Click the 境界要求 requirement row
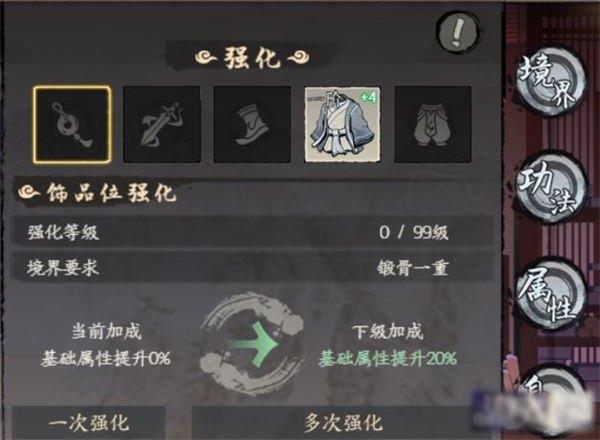 [x=253, y=268]
